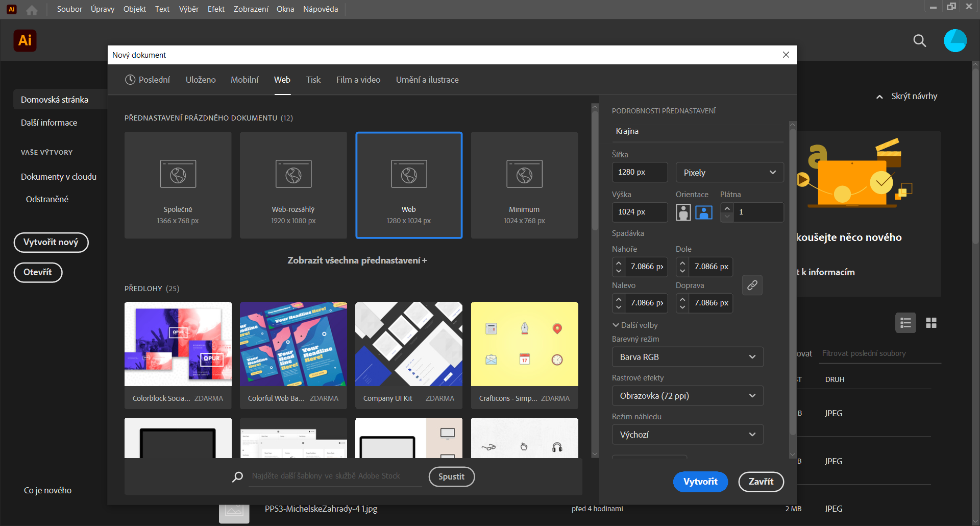Click the Vytvořit button
This screenshot has height=526, width=980.
click(700, 482)
